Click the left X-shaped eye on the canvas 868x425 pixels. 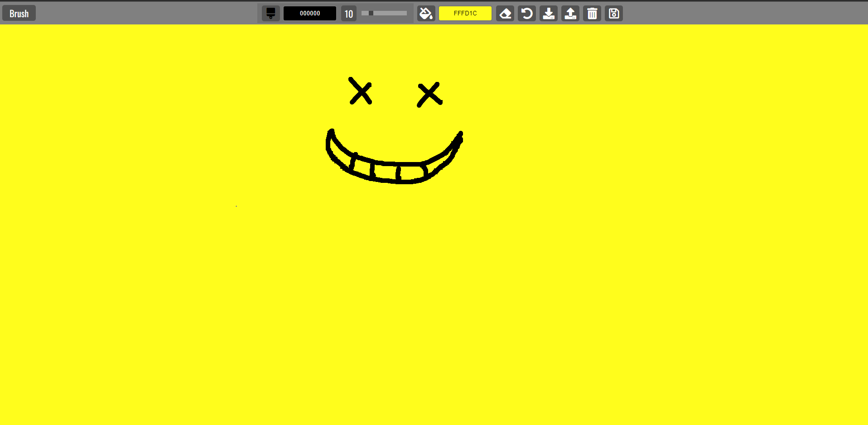click(361, 91)
